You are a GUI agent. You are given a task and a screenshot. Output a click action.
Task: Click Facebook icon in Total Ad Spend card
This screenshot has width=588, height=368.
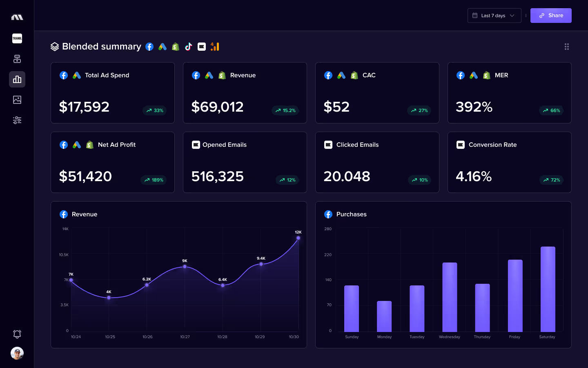[64, 75]
